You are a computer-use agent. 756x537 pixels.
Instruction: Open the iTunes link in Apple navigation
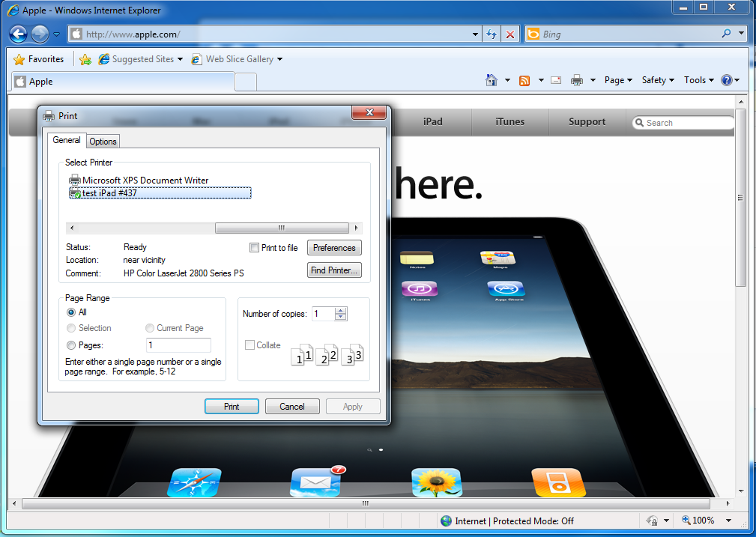tap(509, 122)
